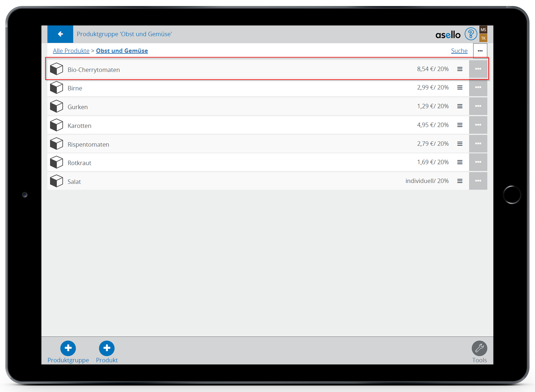
Task: Click the reorder handle for Bio-Cherrytomaten
Action: pyautogui.click(x=460, y=69)
